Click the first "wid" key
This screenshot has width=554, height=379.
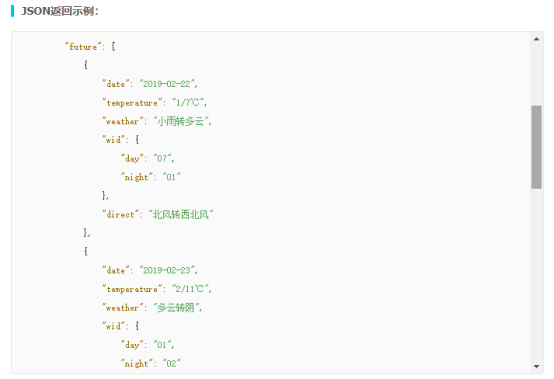tap(114, 140)
